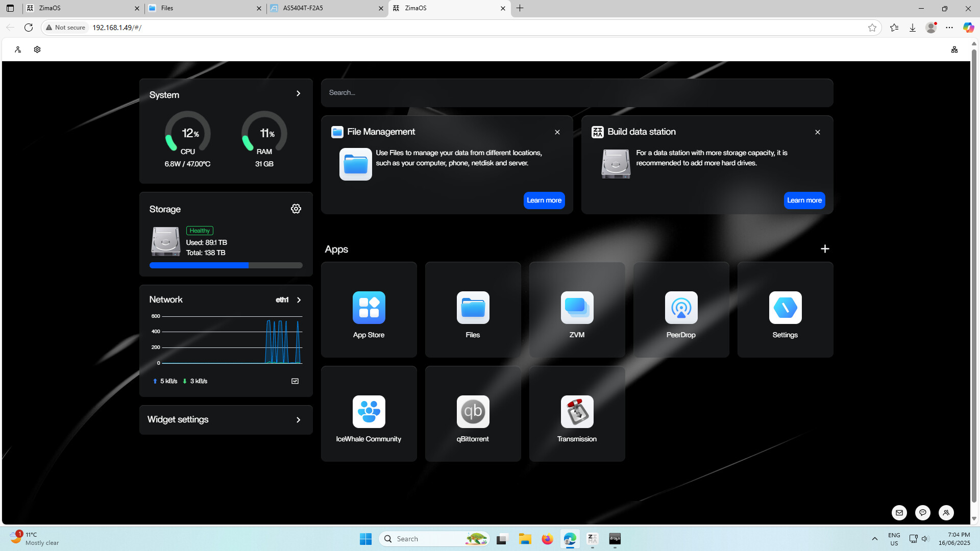Click the folder icon in File Management card
The image size is (980, 551).
356,164
